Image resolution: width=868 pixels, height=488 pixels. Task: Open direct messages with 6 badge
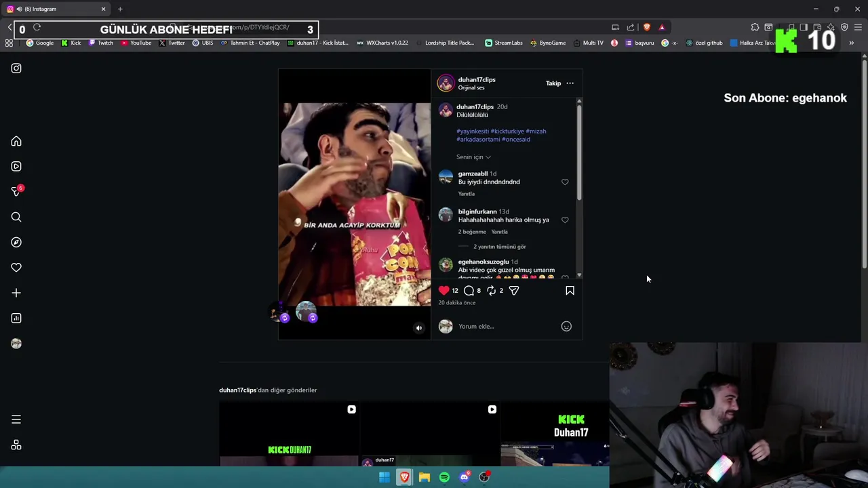pyautogui.click(x=16, y=192)
